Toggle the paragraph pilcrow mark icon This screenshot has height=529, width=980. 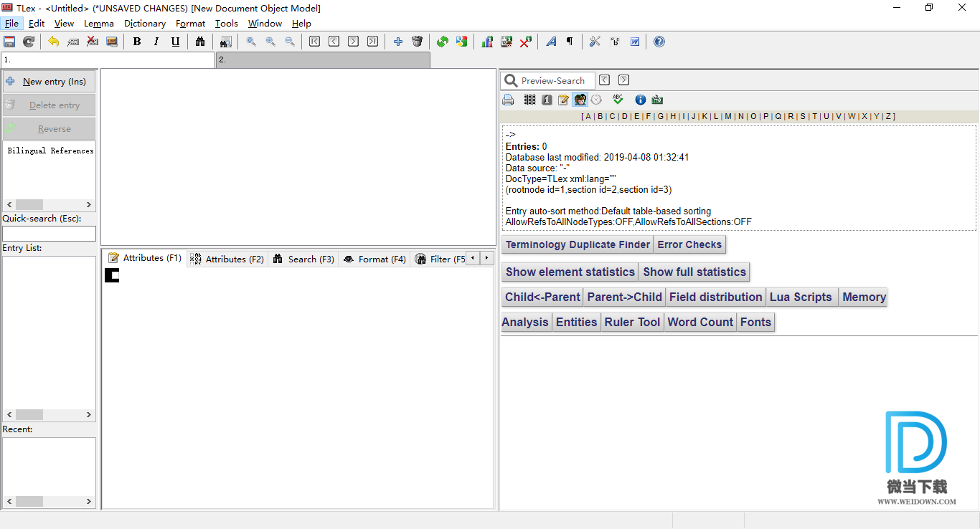(570, 42)
